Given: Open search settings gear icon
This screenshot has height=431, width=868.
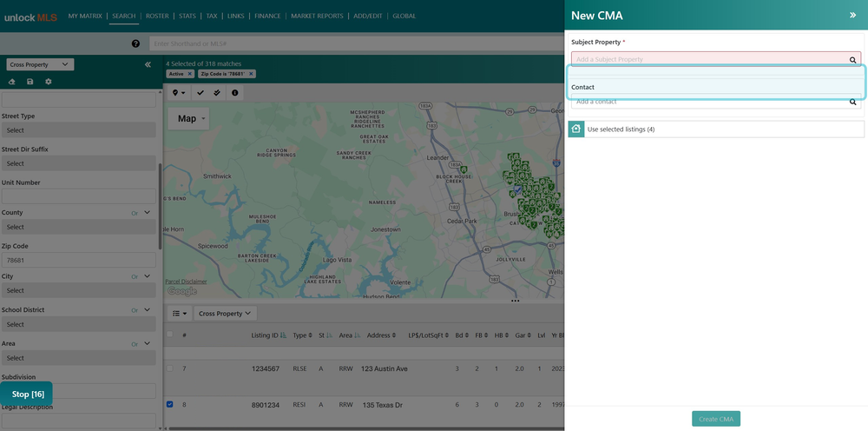Looking at the screenshot, I should pyautogui.click(x=48, y=82).
